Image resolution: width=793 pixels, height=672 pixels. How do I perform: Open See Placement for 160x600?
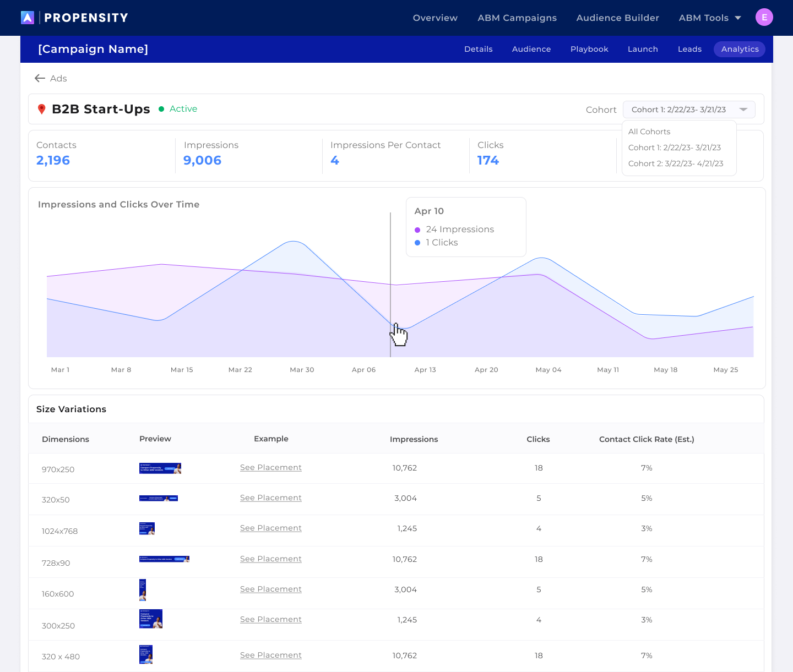(x=271, y=589)
